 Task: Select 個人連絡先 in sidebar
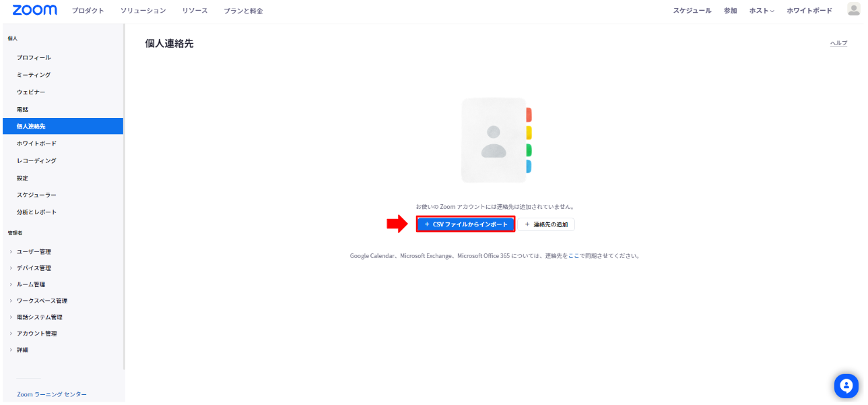(63, 126)
